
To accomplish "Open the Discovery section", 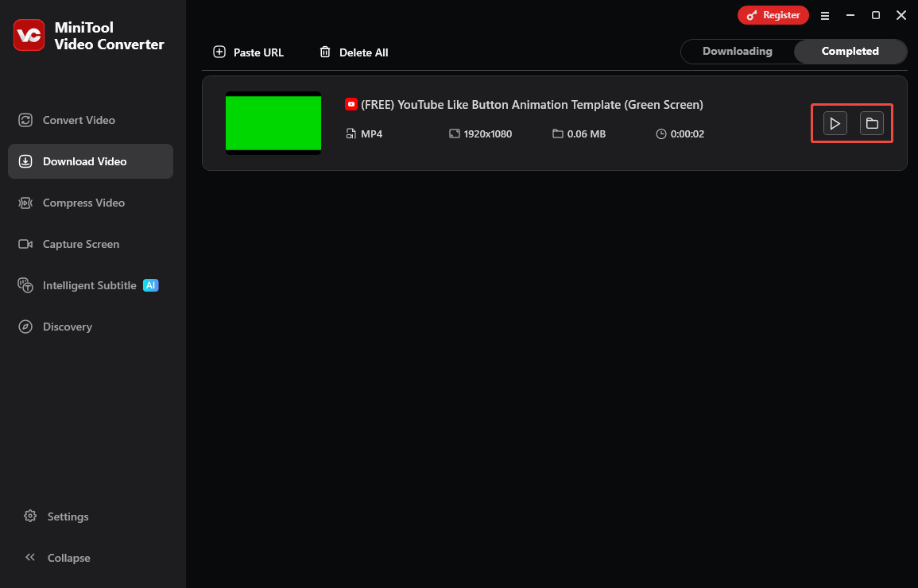I will point(67,327).
